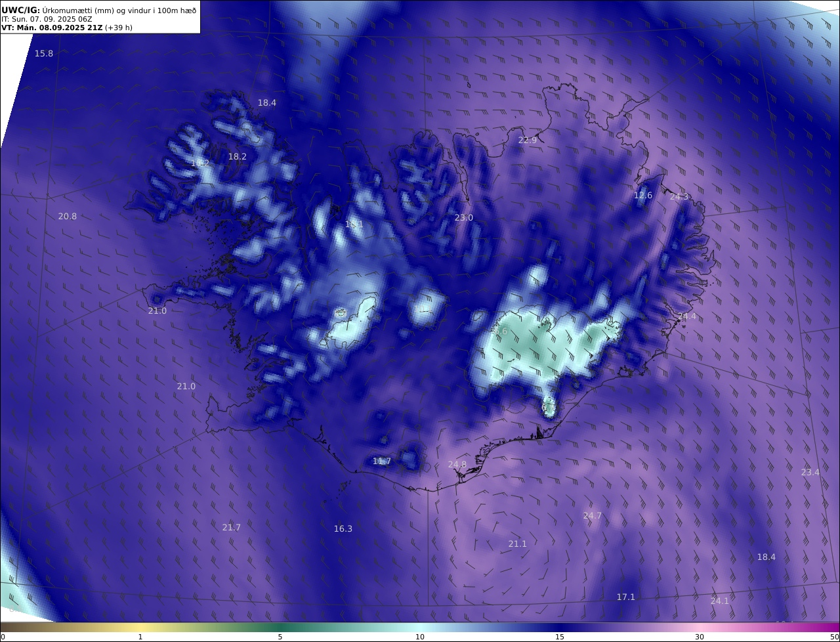The height and width of the screenshot is (642, 840).
Task: Click the 11.7 value on the map
Action: 382,461
